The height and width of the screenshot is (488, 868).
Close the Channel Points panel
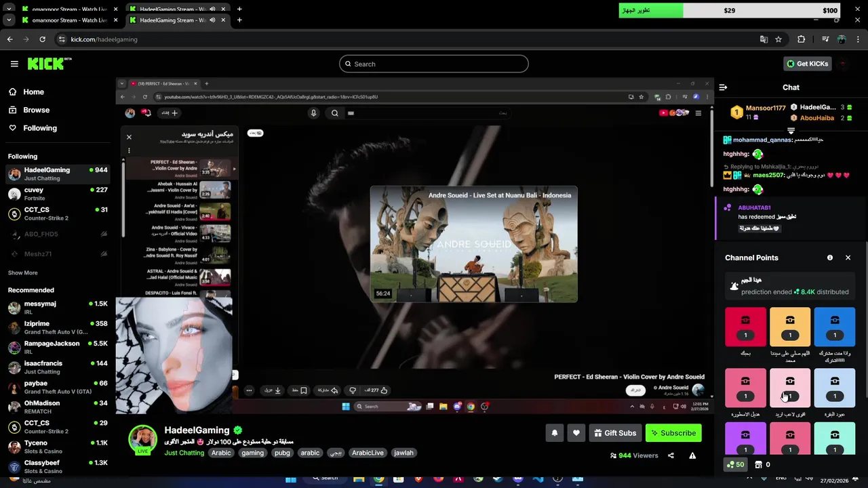point(848,258)
